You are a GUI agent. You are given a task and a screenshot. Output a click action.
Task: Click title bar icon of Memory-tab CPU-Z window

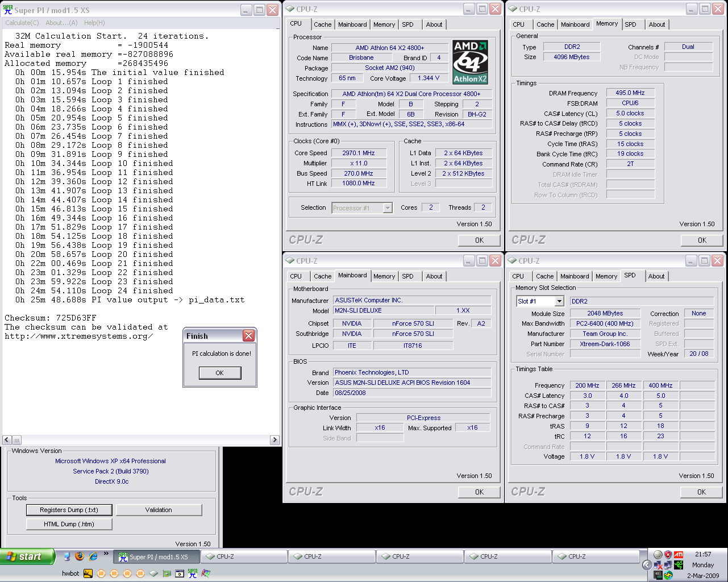[x=512, y=9]
